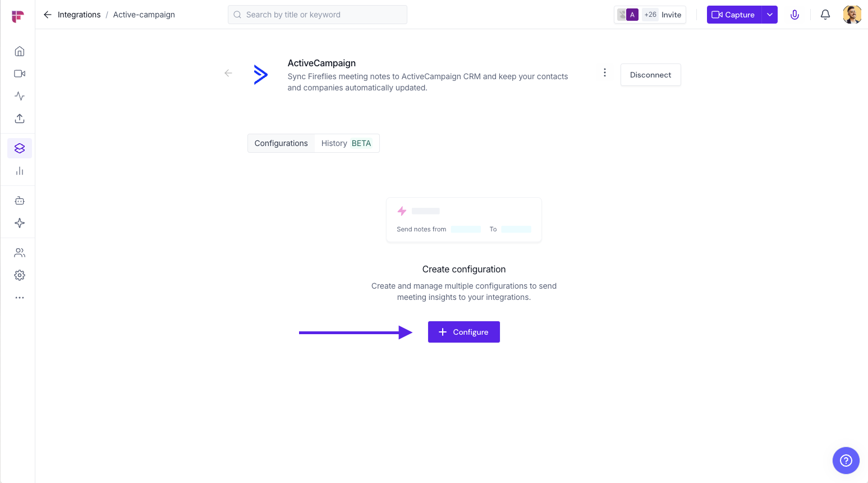This screenshot has height=483, width=868.
Task: Switch to the Configurations tab
Action: (x=281, y=143)
